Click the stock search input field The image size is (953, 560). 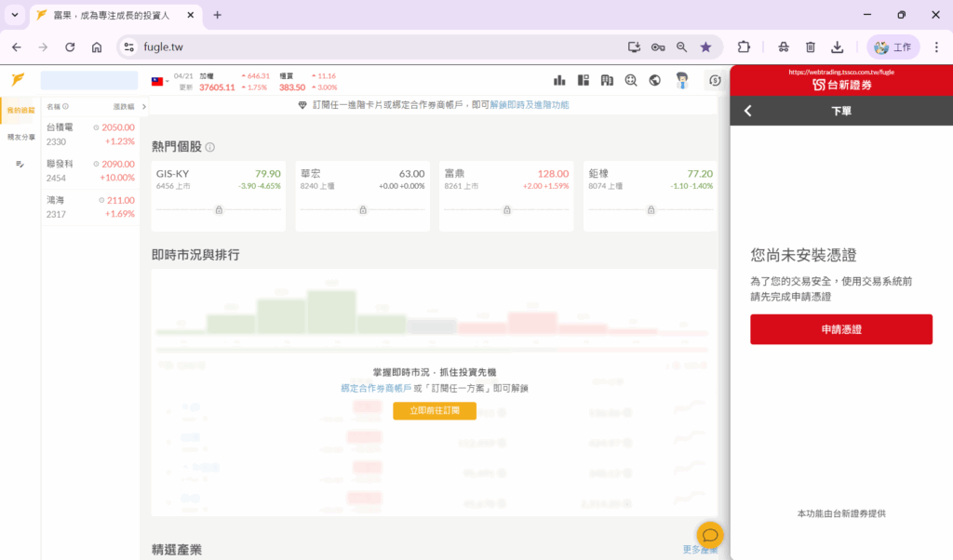pyautogui.click(x=89, y=81)
